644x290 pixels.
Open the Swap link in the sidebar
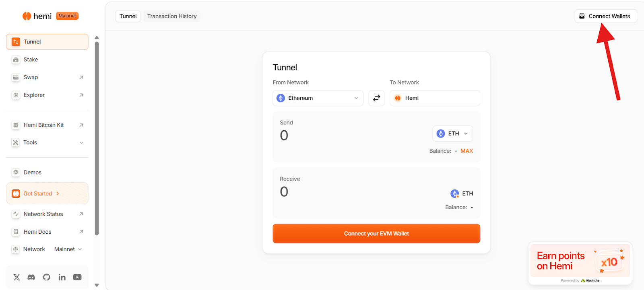pos(47,77)
